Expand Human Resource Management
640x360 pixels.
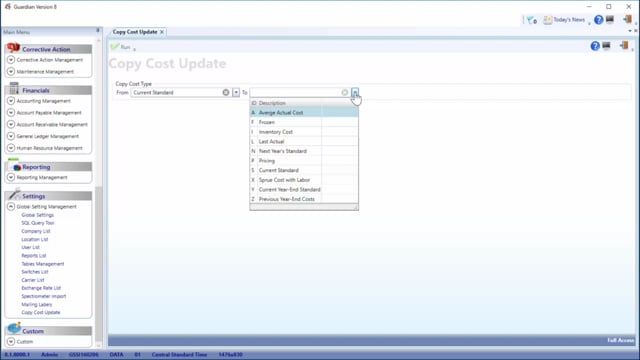(11, 148)
